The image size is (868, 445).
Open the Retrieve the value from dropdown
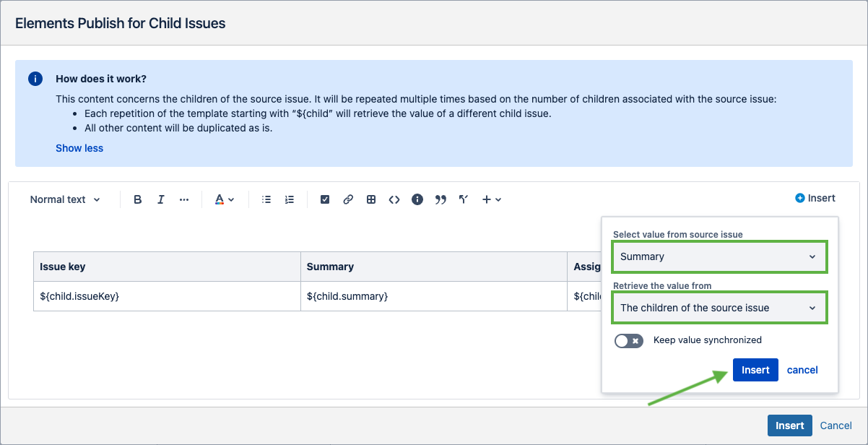click(719, 308)
